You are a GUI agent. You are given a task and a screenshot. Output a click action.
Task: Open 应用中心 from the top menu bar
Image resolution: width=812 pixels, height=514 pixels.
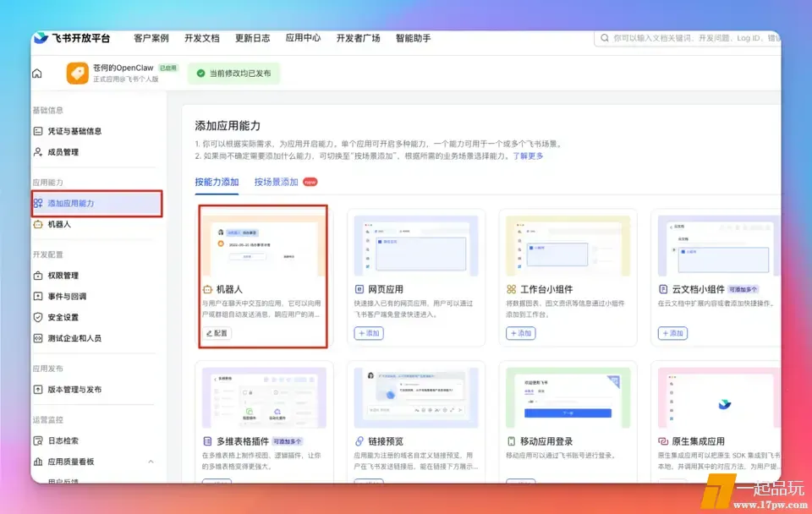[302, 37]
